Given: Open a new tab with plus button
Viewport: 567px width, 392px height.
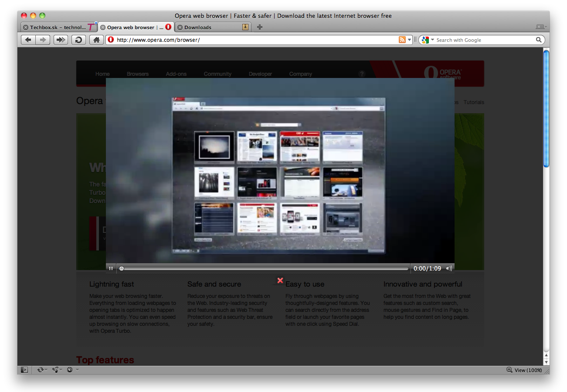Looking at the screenshot, I should coord(260,27).
